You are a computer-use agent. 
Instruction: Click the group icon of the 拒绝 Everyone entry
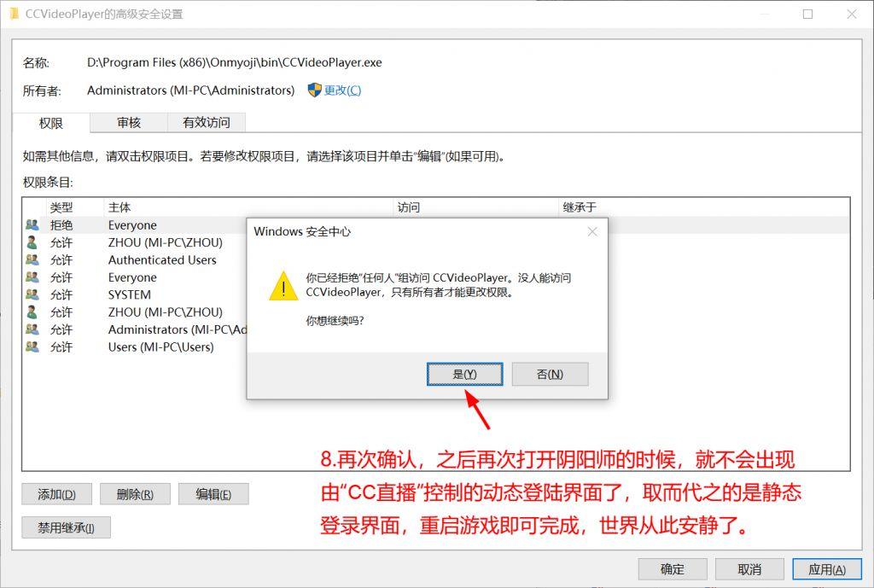[32, 225]
